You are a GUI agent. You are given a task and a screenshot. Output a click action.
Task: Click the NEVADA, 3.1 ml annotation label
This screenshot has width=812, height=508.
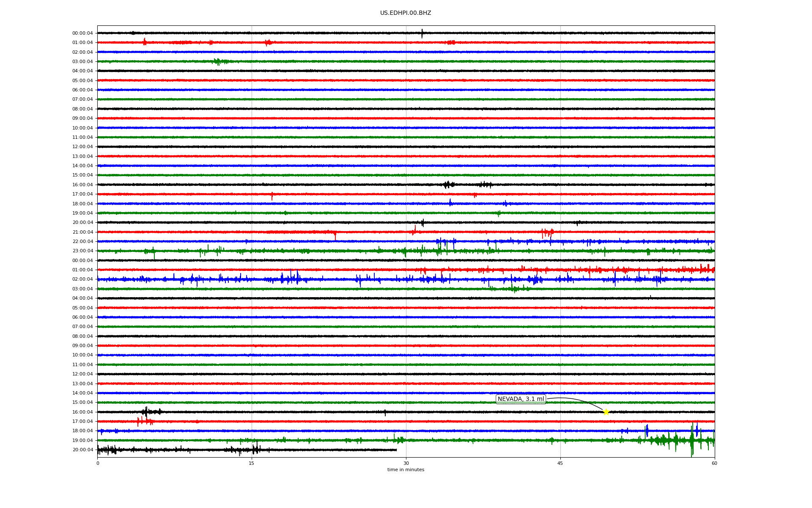point(521,399)
